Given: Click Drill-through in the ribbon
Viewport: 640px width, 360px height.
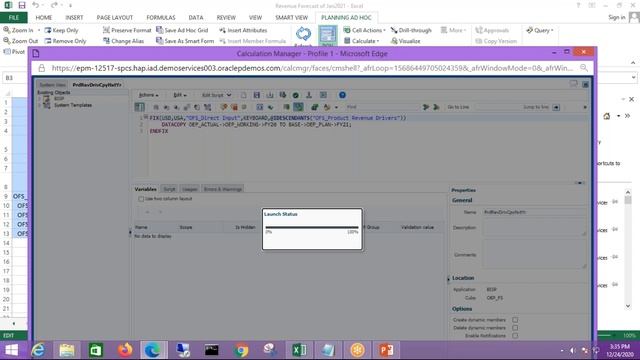Looking at the screenshot, I should (x=411, y=30).
